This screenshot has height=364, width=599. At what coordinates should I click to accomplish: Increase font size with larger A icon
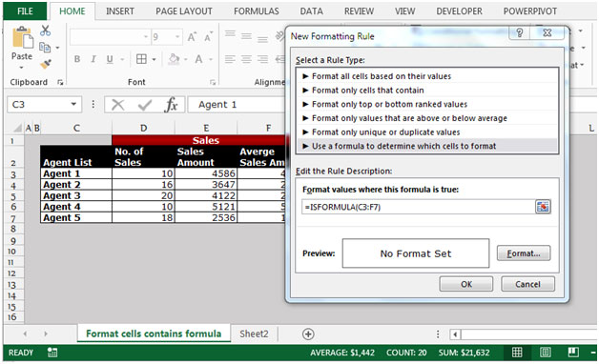192,37
